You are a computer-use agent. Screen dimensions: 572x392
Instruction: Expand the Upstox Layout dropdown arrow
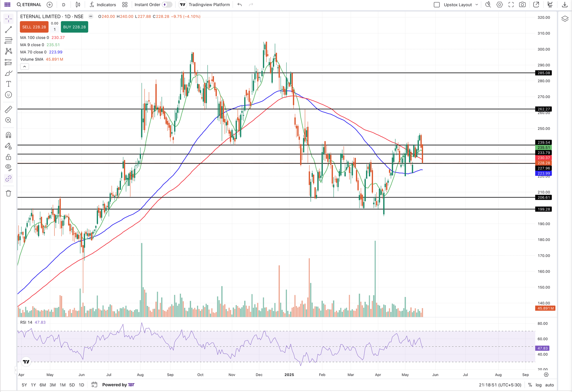pyautogui.click(x=477, y=5)
